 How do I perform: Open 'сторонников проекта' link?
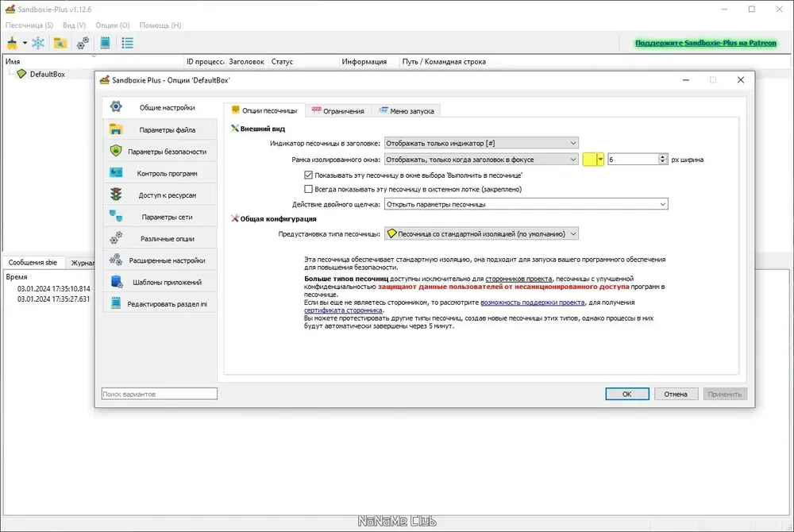point(518,279)
